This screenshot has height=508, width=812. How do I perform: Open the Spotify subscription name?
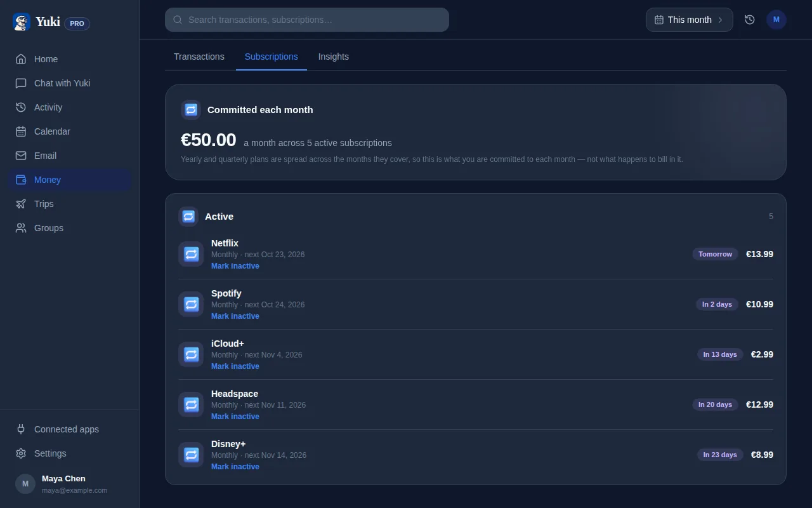click(x=226, y=293)
